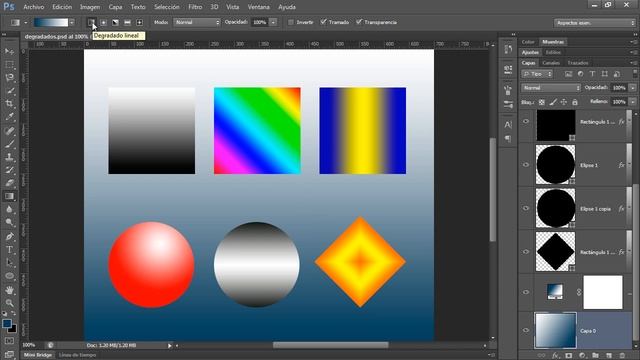Hide the gradient fill layer with mask

pos(526,292)
